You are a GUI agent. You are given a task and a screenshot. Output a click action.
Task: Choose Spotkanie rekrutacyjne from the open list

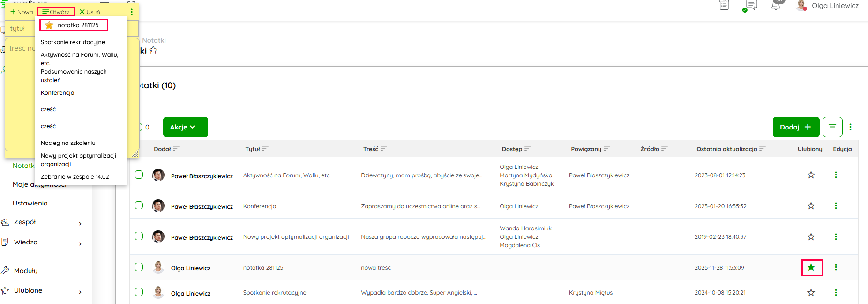click(x=73, y=42)
